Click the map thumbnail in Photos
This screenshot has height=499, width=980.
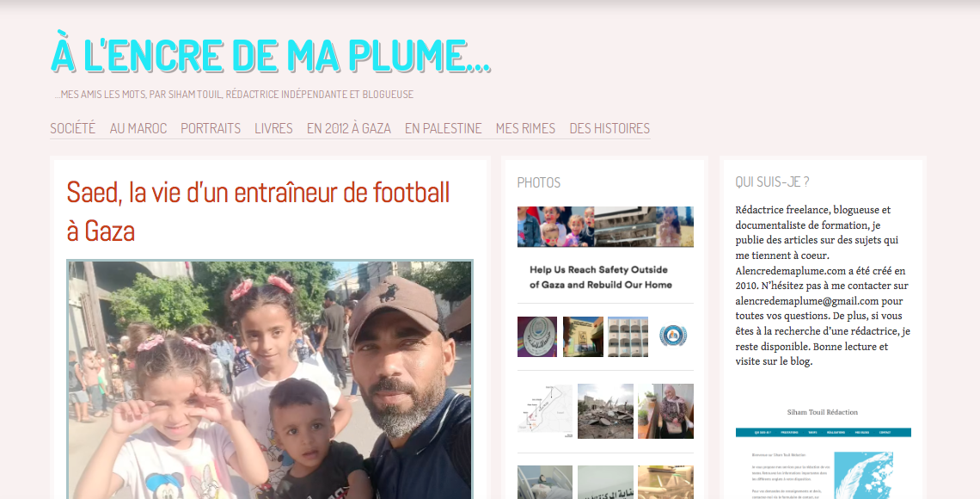point(544,411)
